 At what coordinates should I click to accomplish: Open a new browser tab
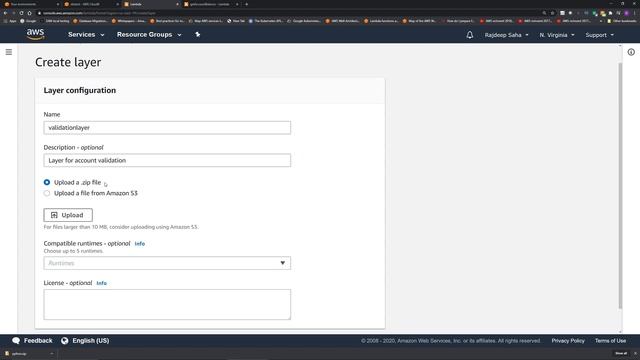point(247,4)
